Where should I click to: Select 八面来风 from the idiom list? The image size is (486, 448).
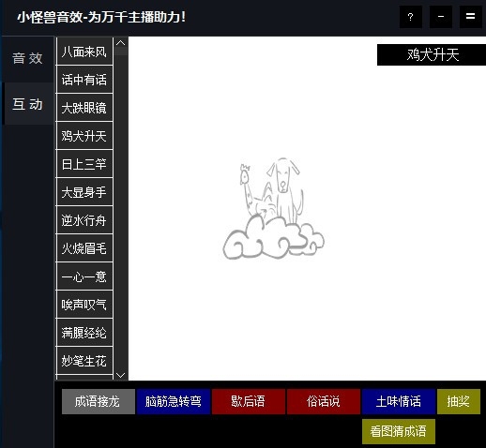point(84,52)
